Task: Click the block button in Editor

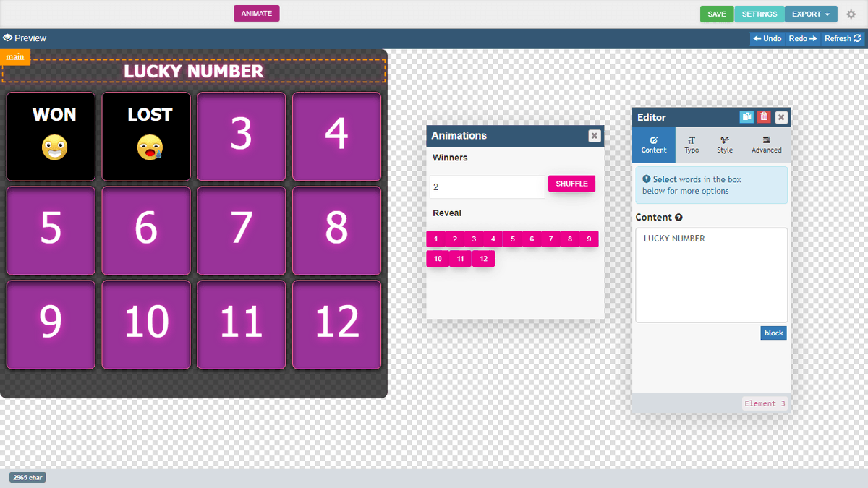Action: pos(773,333)
